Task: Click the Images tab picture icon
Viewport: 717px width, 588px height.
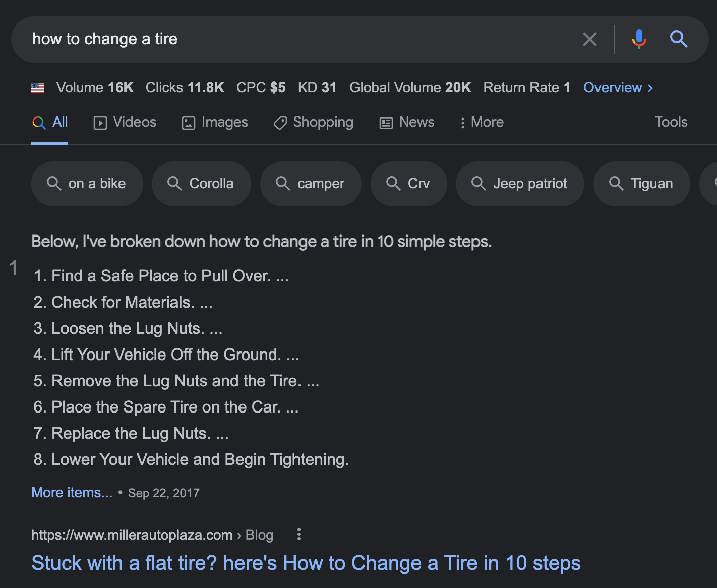Action: (188, 122)
